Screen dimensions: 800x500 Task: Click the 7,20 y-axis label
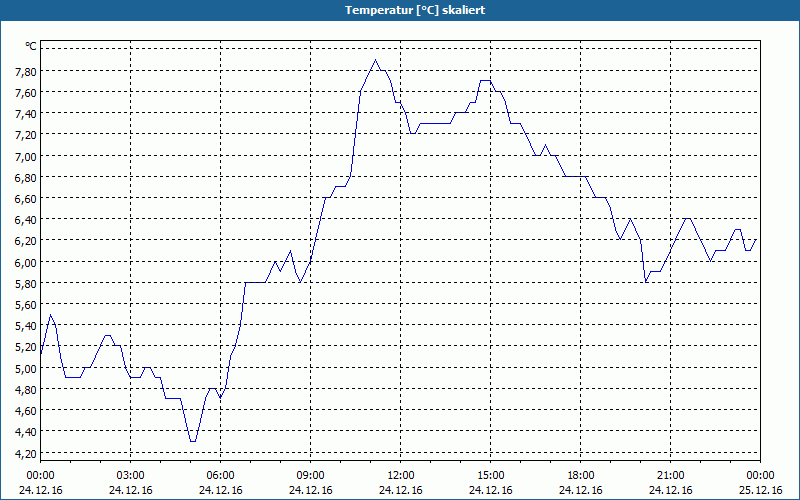tap(26, 135)
